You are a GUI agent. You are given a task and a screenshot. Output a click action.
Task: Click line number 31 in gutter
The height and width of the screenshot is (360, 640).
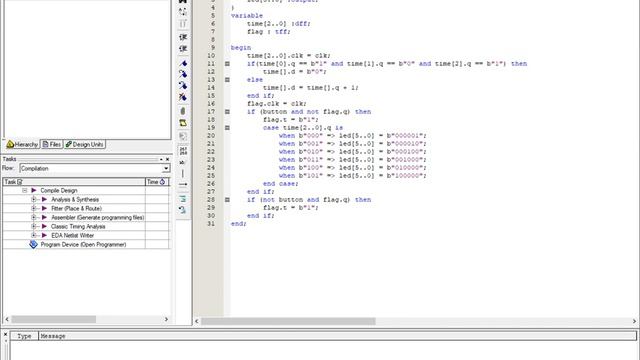[211, 224]
